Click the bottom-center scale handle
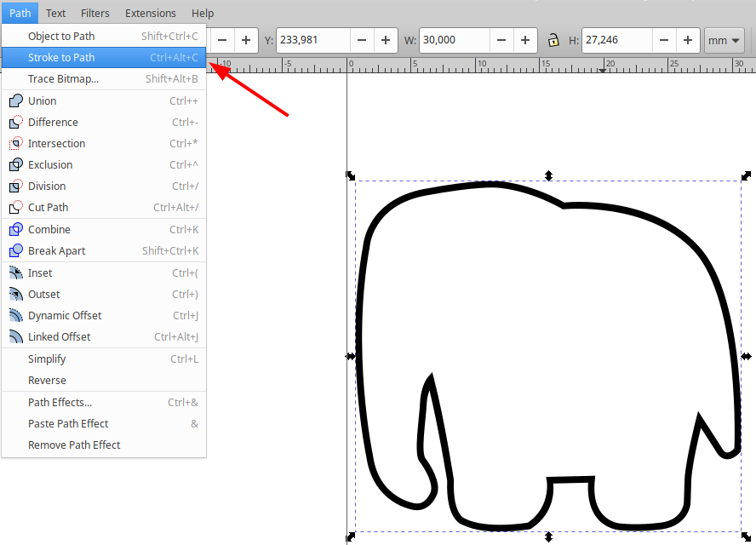Image resolution: width=756 pixels, height=545 pixels. pos(548,536)
